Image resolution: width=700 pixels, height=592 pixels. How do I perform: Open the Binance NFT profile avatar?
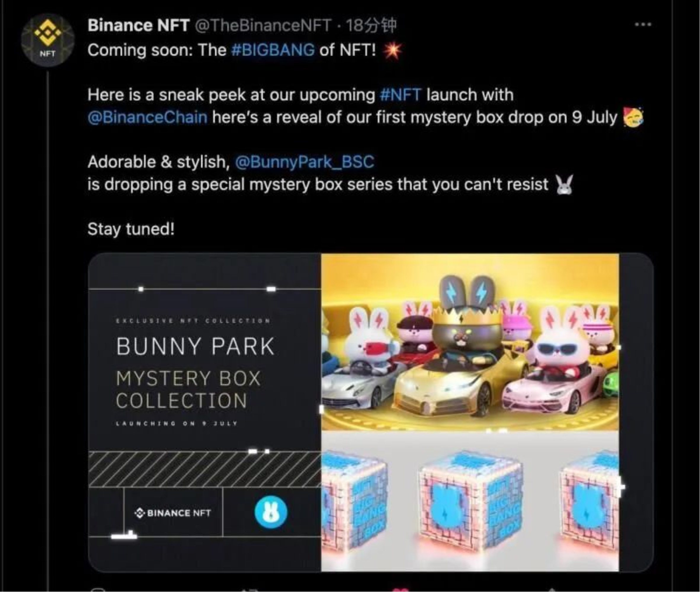[x=47, y=40]
